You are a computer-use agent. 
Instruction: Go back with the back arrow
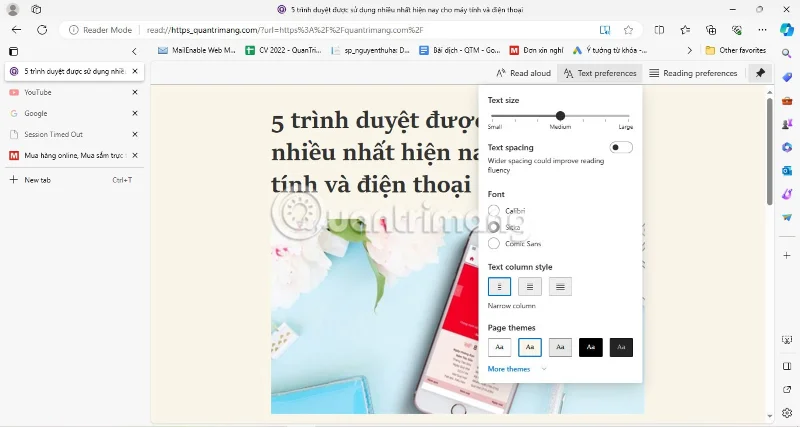point(16,30)
